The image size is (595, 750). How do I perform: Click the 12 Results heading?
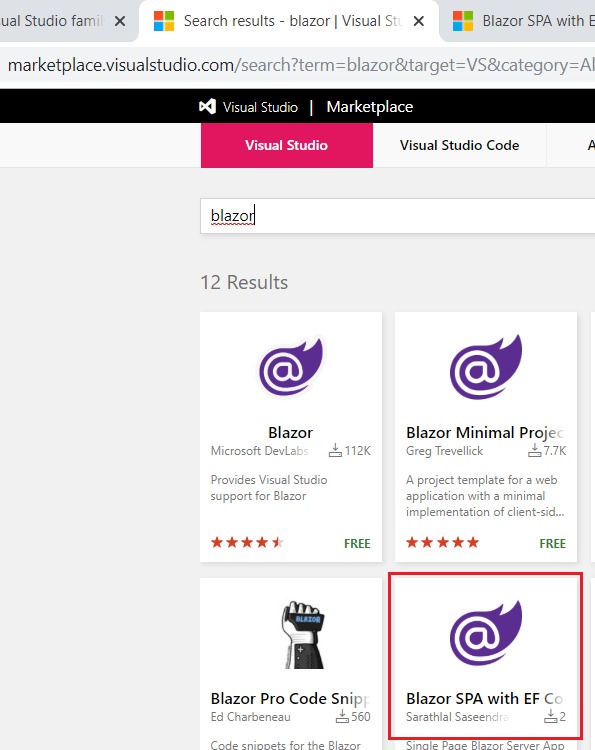pos(244,282)
